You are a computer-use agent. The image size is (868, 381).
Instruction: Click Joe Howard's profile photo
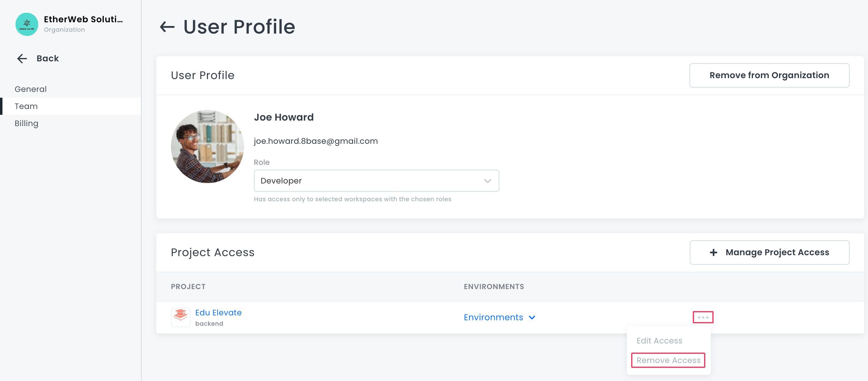[x=207, y=147]
